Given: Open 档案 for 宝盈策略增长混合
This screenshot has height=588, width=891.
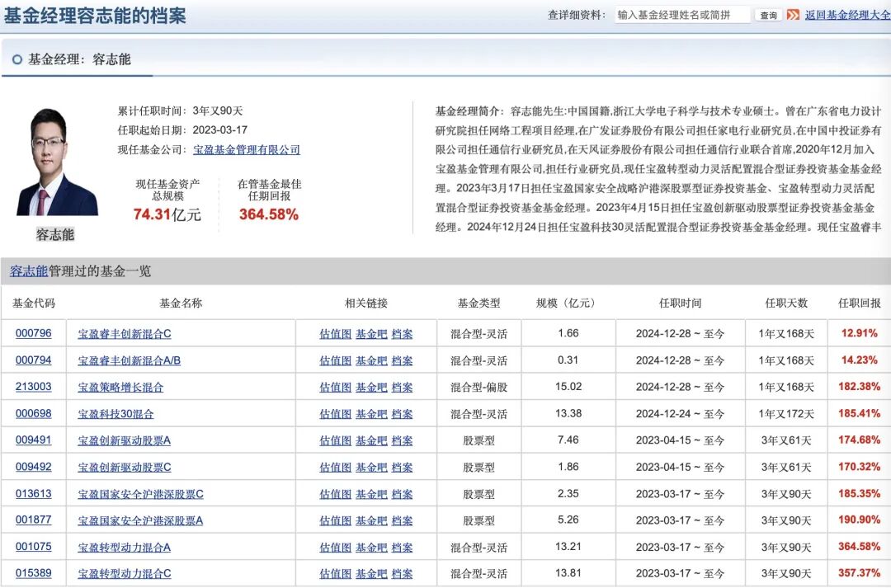Looking at the screenshot, I should click(403, 388).
